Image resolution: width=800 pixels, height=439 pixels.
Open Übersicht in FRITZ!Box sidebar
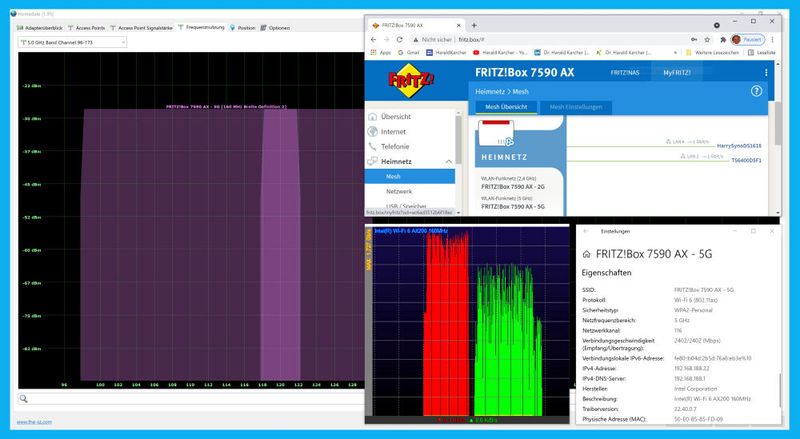click(396, 116)
